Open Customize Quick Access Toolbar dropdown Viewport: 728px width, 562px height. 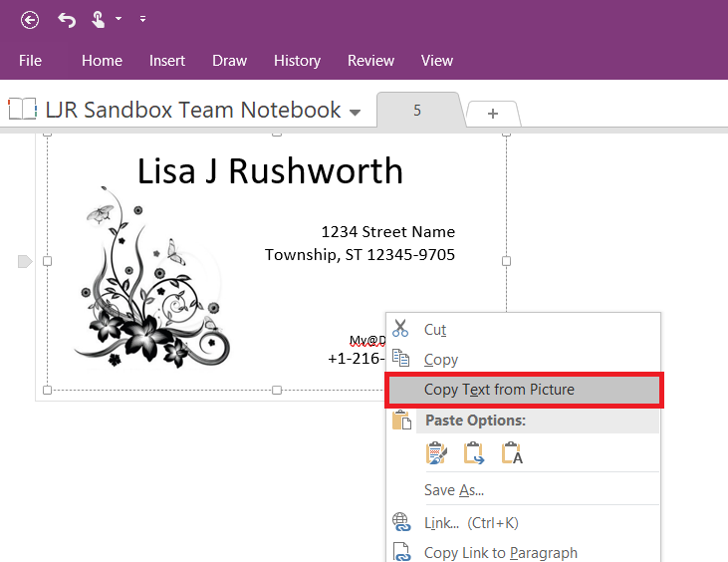[x=143, y=19]
